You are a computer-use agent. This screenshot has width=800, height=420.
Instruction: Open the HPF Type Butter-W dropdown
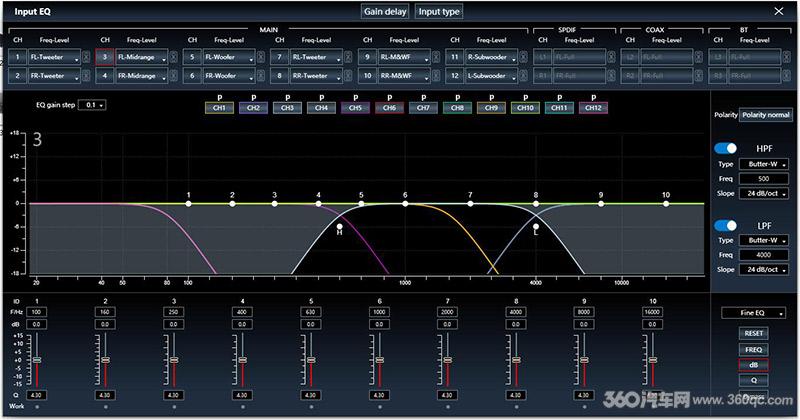click(x=764, y=164)
